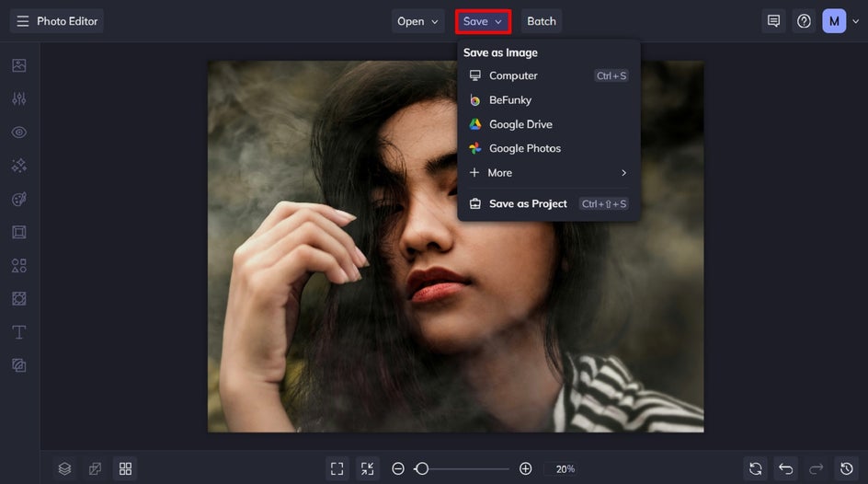868x484 pixels.
Task: Open the grid view icon in bottom bar
Action: point(126,469)
